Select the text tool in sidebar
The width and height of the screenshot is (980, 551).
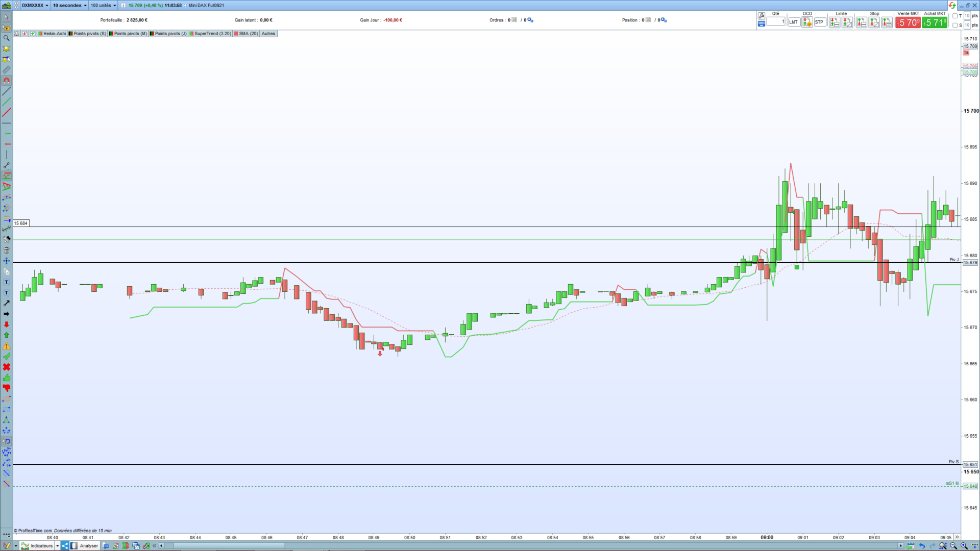click(x=6, y=282)
